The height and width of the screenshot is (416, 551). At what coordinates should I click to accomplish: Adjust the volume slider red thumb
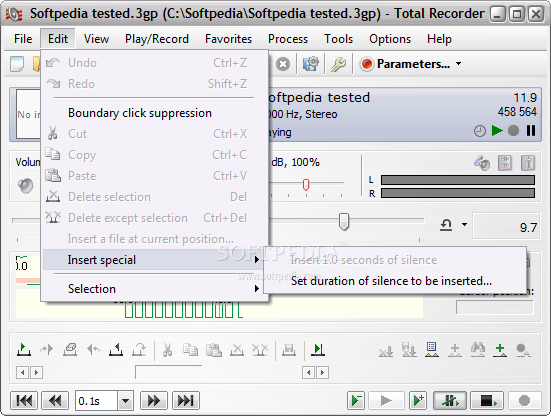coord(306,184)
